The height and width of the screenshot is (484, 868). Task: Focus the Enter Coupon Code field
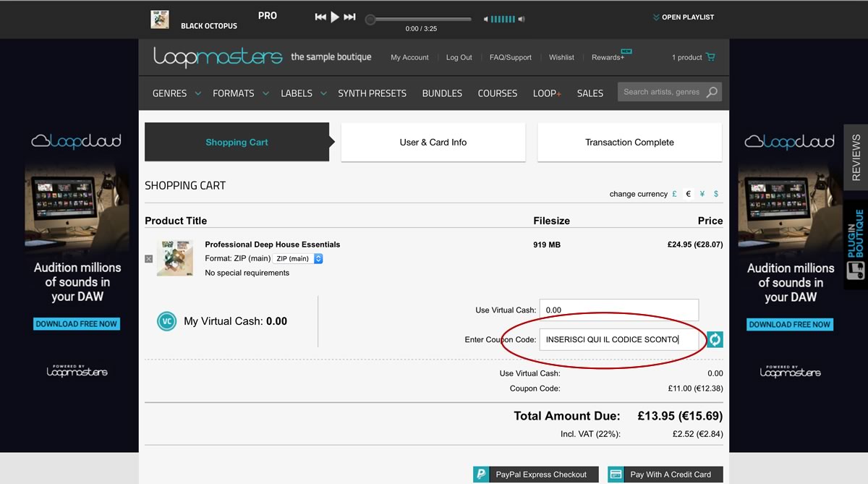pyautogui.click(x=619, y=339)
